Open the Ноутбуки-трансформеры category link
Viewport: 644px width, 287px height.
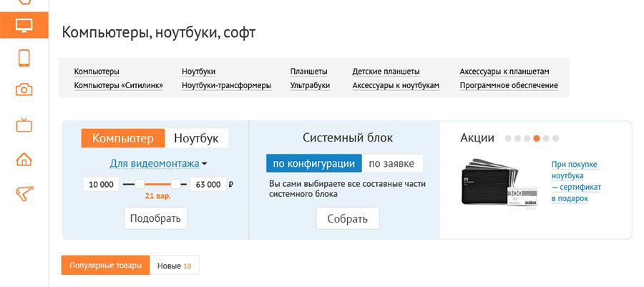pyautogui.click(x=226, y=86)
